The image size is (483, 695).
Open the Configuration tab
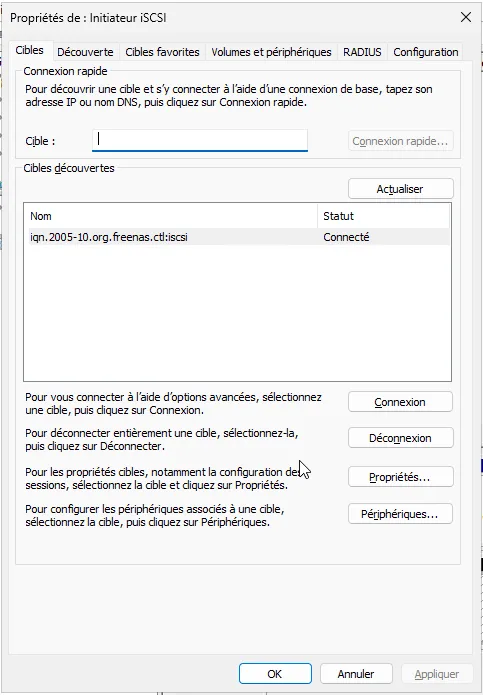(425, 52)
